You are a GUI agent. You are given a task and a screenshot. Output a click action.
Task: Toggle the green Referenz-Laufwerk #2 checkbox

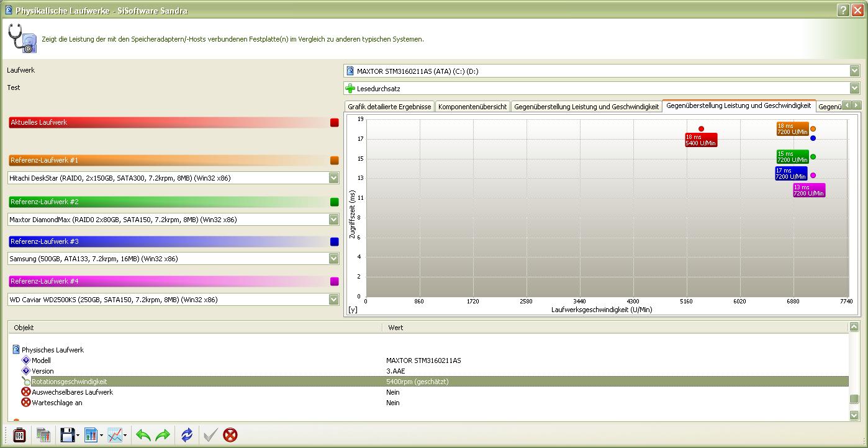click(335, 202)
